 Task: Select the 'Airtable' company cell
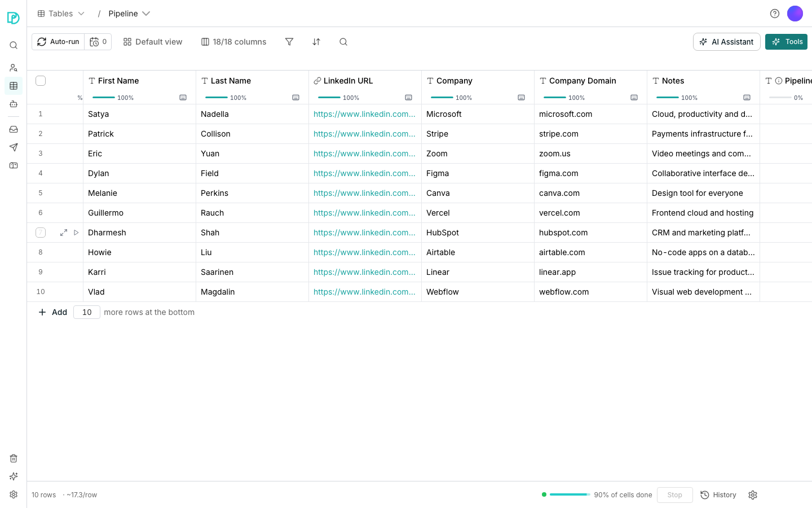(478, 252)
